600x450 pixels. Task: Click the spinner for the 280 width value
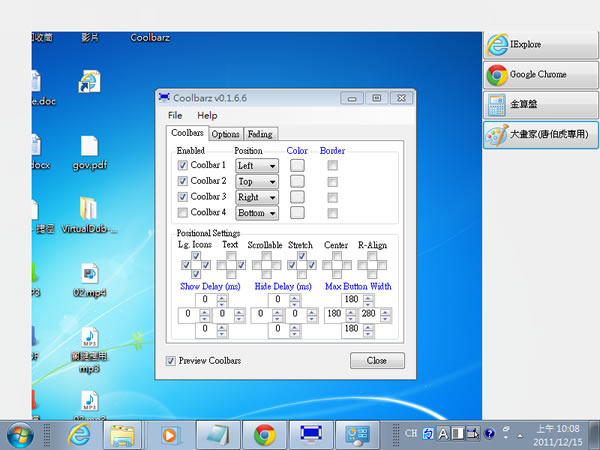point(385,315)
